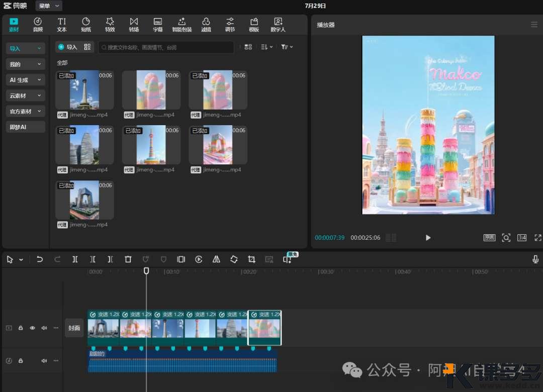
Task: Open the 文本 text tab
Action: pos(62,25)
